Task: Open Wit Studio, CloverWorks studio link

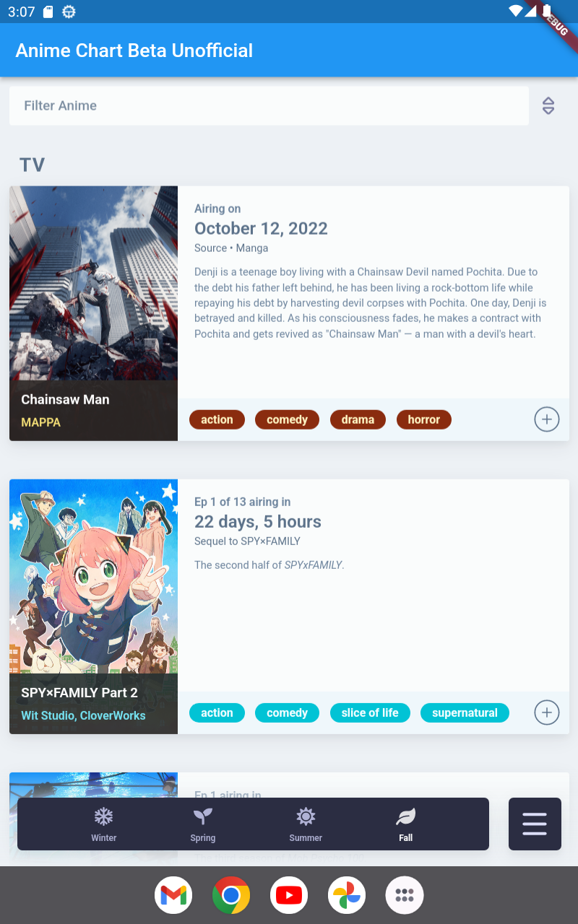Action: [x=84, y=715]
